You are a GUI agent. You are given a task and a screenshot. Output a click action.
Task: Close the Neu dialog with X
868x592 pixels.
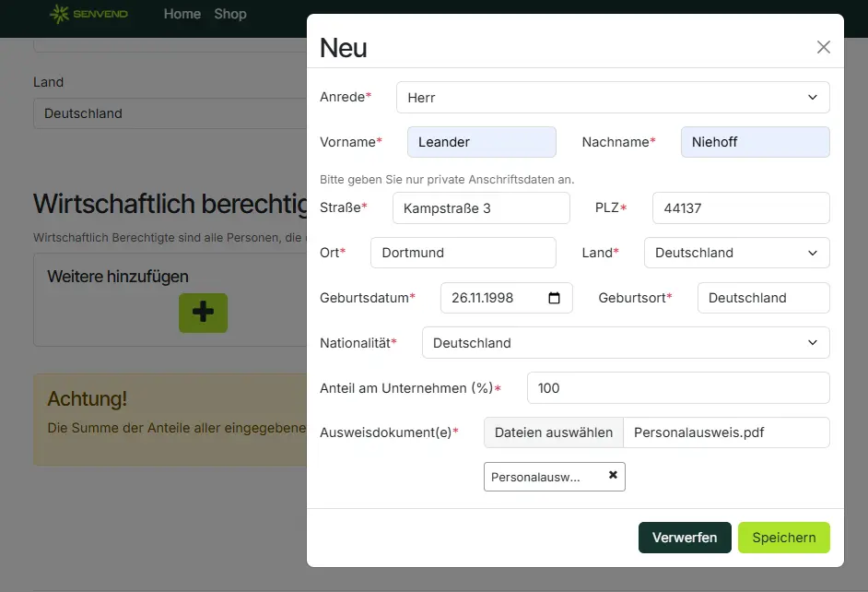coord(823,47)
